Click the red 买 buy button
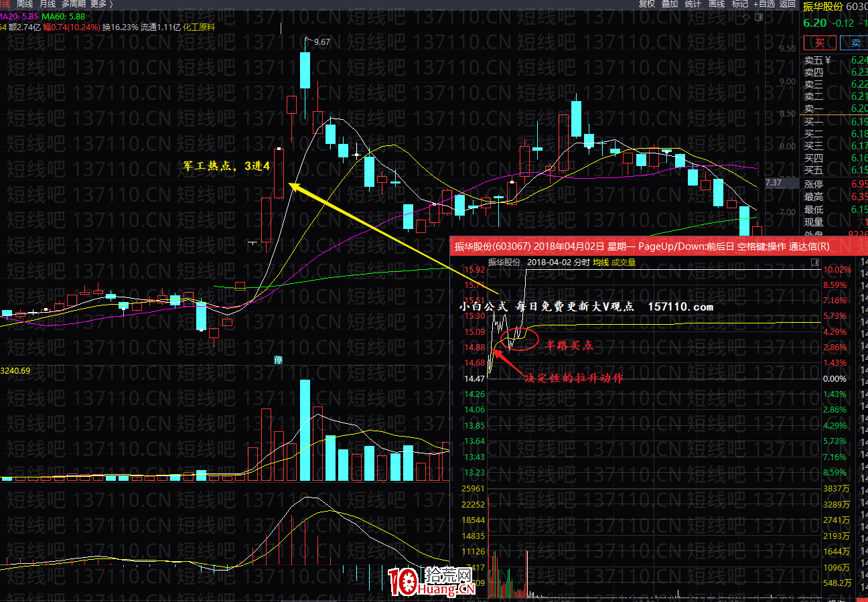The height and width of the screenshot is (602, 868). (820, 43)
